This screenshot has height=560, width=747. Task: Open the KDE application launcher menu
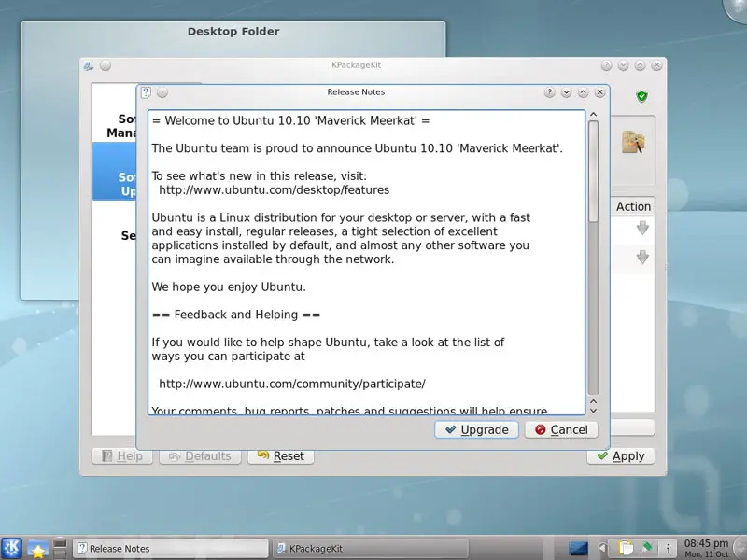click(11, 548)
